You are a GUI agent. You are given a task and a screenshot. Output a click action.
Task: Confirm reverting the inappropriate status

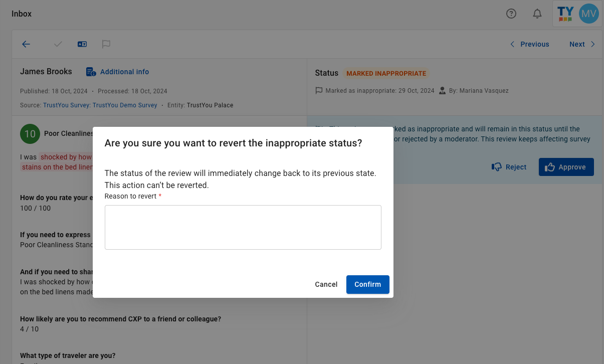(x=368, y=284)
